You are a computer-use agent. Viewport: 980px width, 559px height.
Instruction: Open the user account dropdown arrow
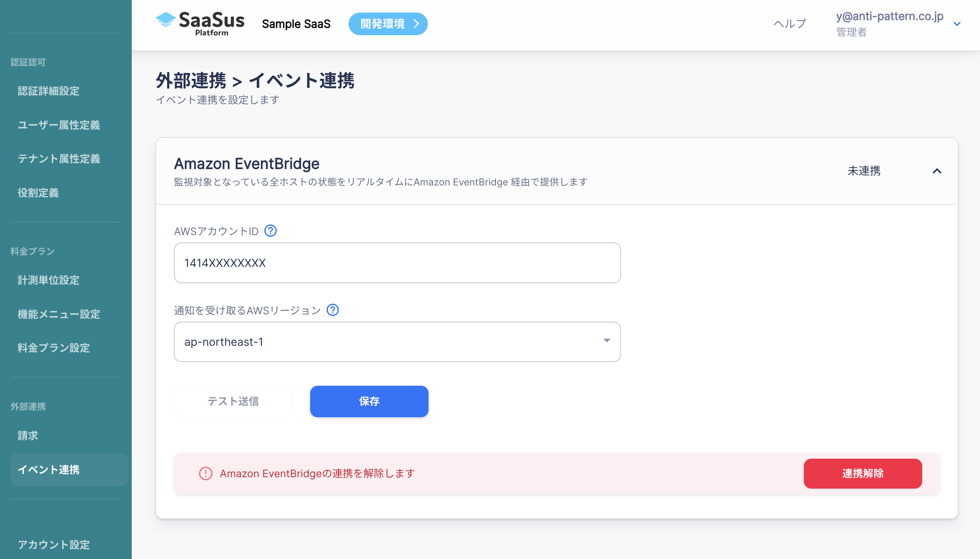(957, 24)
